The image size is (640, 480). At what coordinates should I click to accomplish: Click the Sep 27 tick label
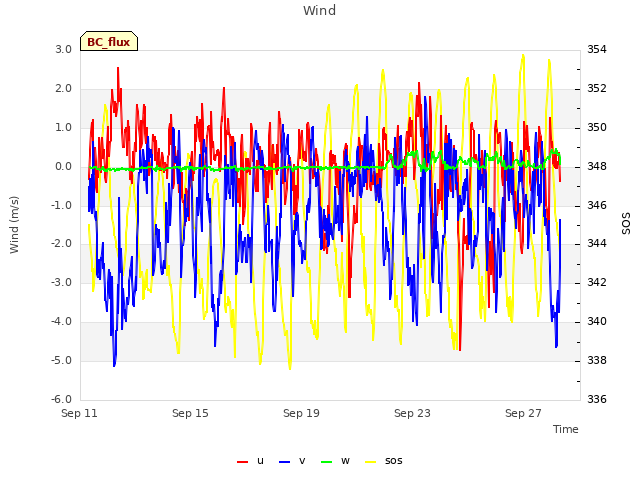(523, 413)
